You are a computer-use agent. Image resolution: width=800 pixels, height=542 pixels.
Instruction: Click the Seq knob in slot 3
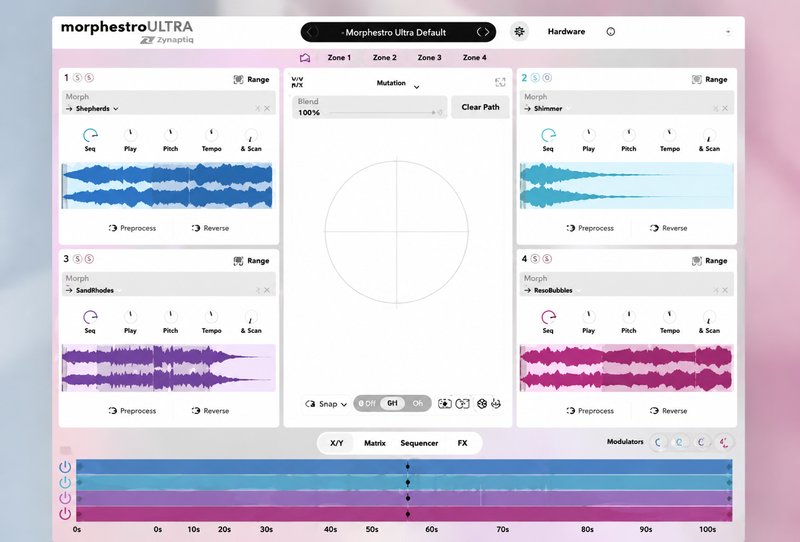[90, 317]
